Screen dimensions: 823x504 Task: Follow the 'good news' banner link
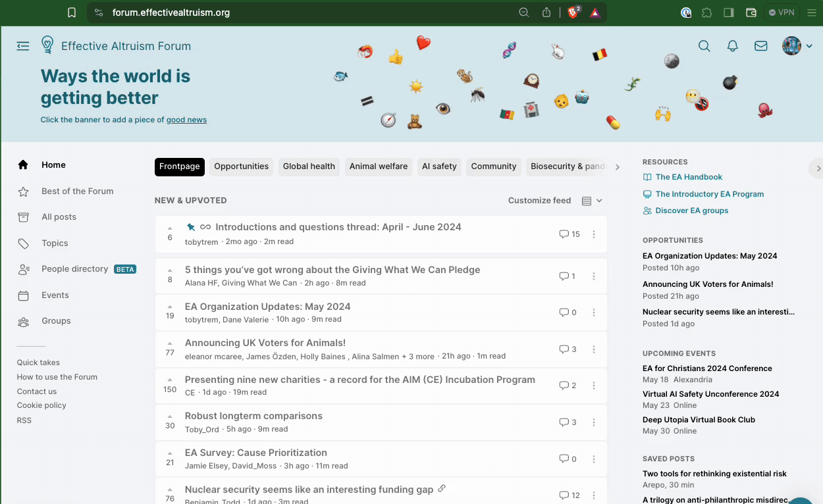coord(186,120)
